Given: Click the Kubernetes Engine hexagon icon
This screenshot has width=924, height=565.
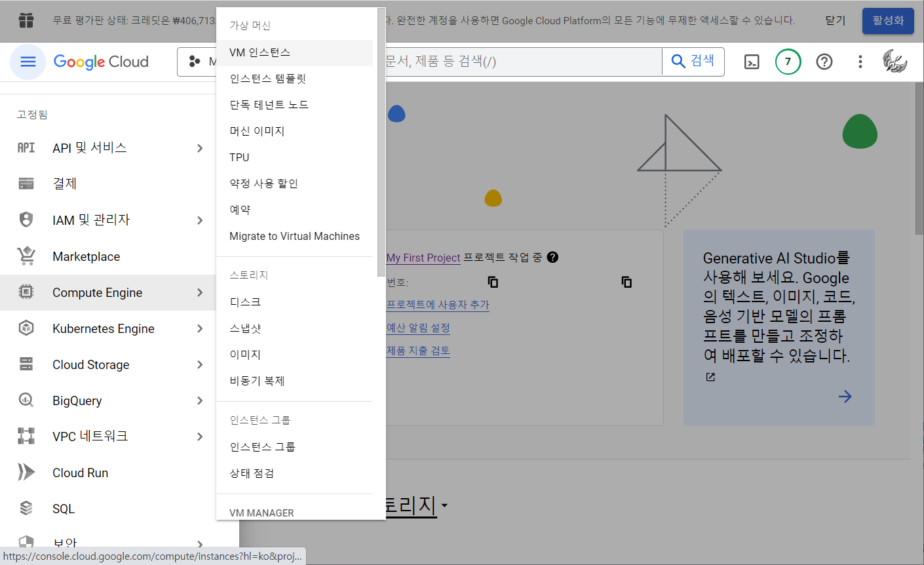Looking at the screenshot, I should tap(26, 328).
